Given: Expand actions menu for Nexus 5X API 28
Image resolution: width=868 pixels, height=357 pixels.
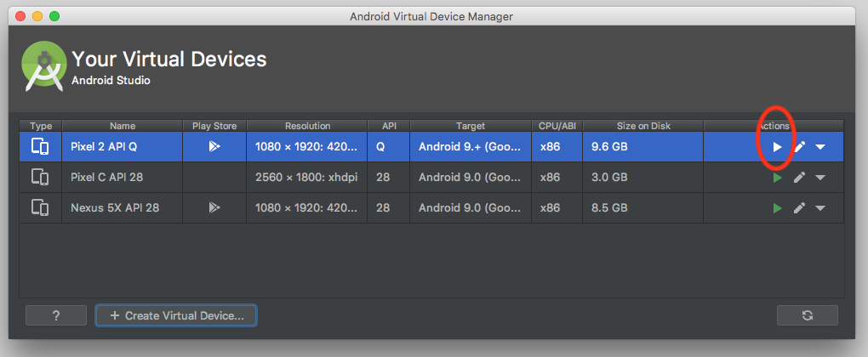Looking at the screenshot, I should coord(820,208).
